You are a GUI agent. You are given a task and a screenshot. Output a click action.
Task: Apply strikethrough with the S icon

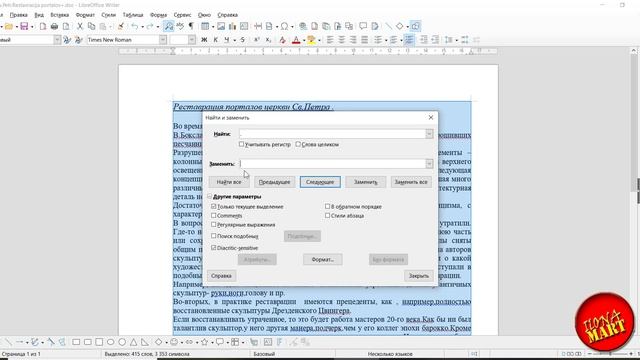242,40
